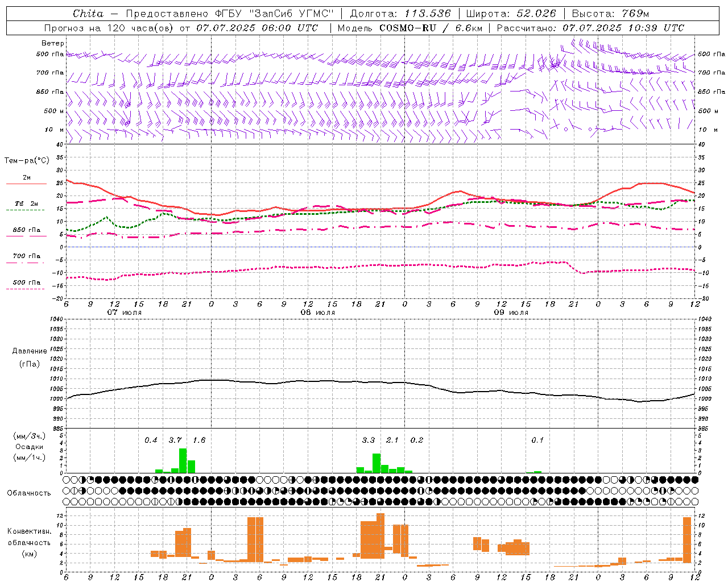Click the "Облачность" cloud cover label
The height and width of the screenshot is (582, 728).
tap(29, 493)
